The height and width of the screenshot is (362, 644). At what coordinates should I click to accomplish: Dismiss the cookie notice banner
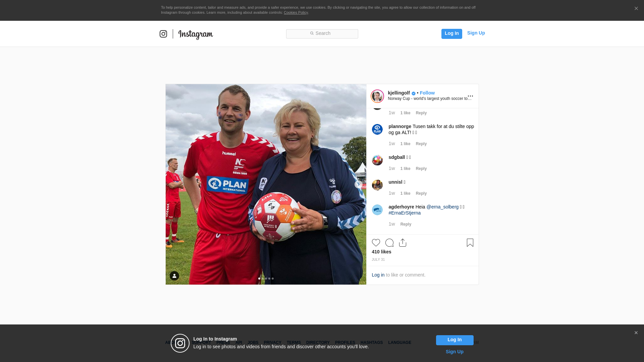point(636,9)
